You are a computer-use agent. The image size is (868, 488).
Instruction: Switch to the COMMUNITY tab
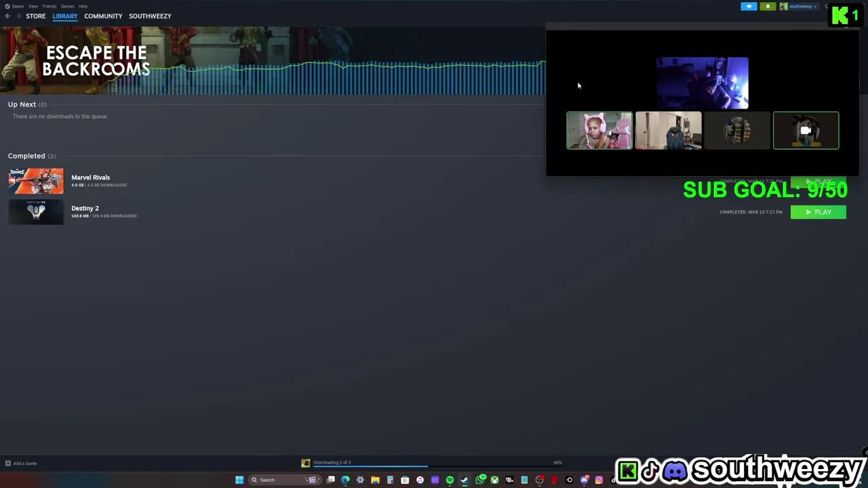pyautogui.click(x=103, y=16)
